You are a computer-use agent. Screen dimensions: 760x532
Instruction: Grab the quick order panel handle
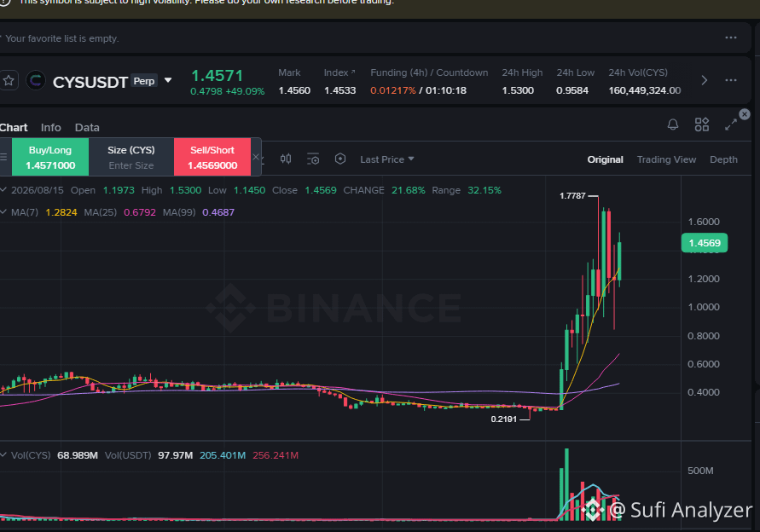click(x=4, y=157)
